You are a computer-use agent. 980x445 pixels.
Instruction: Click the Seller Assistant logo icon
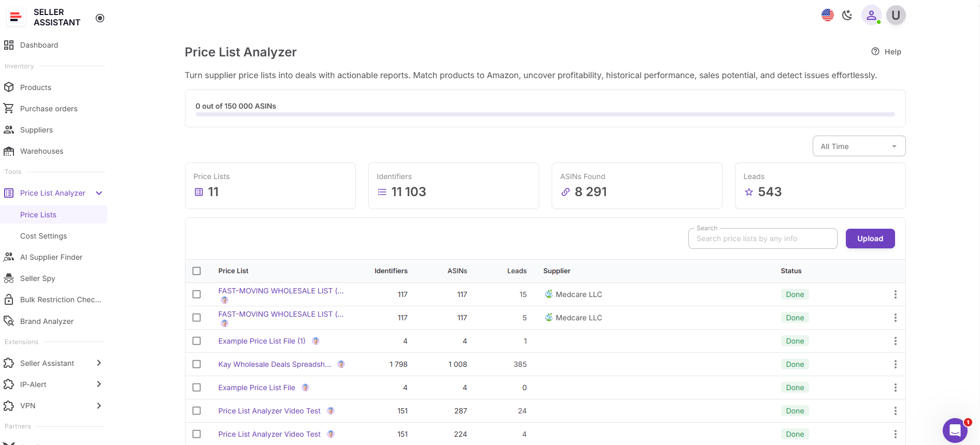pyautogui.click(x=16, y=18)
